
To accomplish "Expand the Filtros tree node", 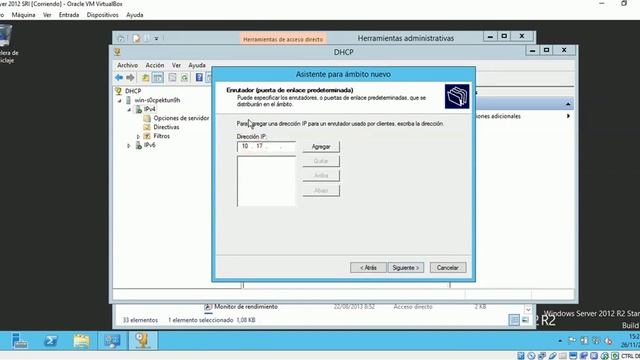I will click(138, 136).
